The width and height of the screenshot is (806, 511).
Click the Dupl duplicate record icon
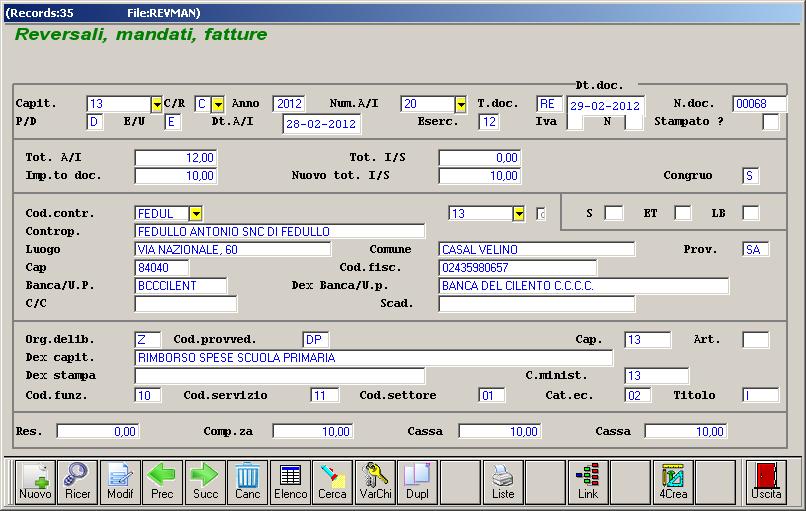pyautogui.click(x=417, y=482)
